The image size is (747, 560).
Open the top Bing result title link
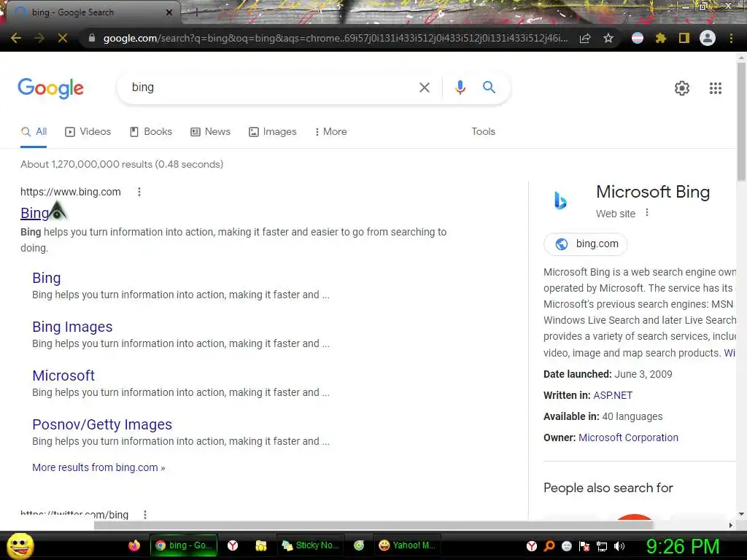coord(35,213)
